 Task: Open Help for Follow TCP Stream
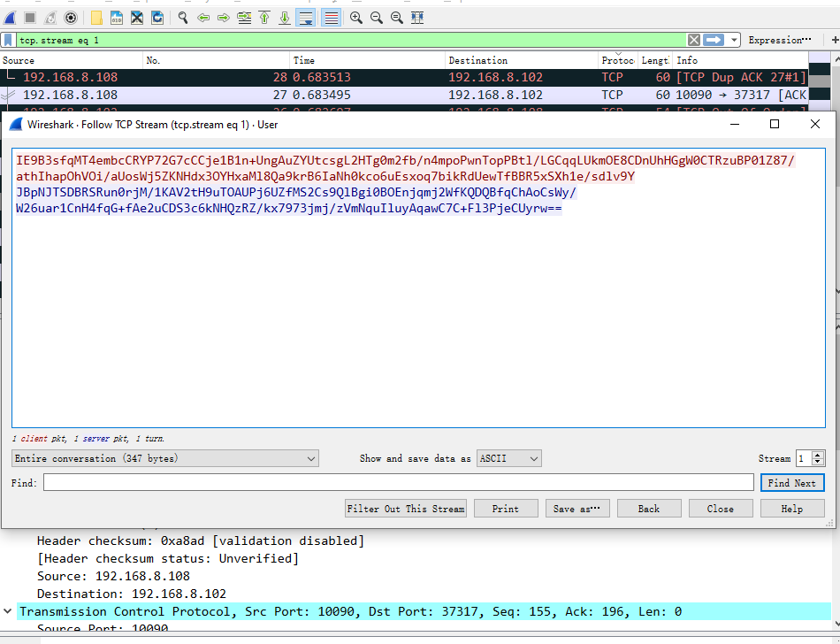coord(791,509)
